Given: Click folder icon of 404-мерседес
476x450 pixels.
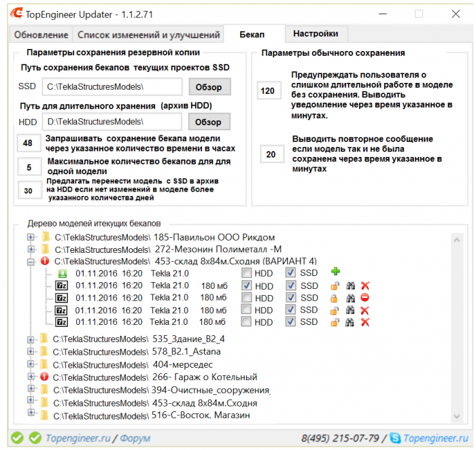Looking at the screenshot, I should click(44, 364).
